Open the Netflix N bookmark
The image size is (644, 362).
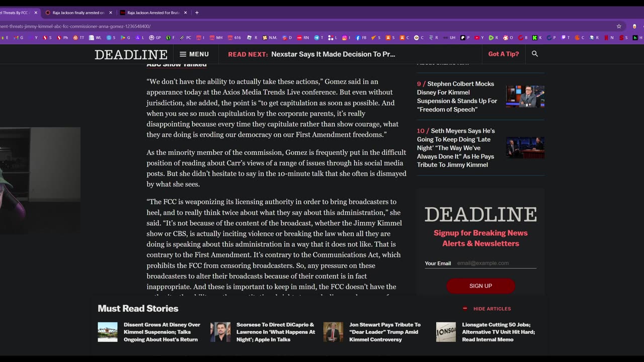point(610,38)
